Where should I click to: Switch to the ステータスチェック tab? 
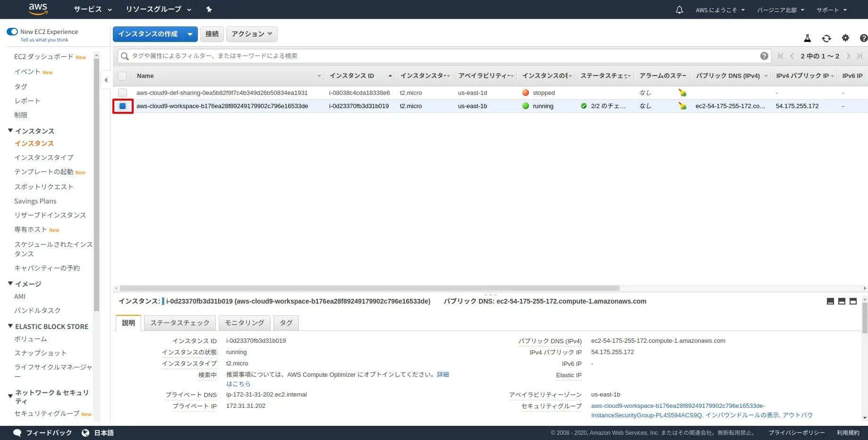point(180,323)
